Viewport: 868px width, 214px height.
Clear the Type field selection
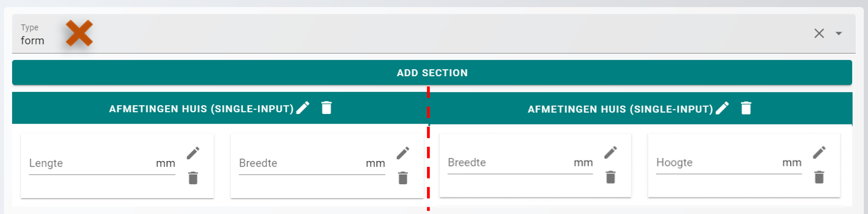(x=819, y=33)
